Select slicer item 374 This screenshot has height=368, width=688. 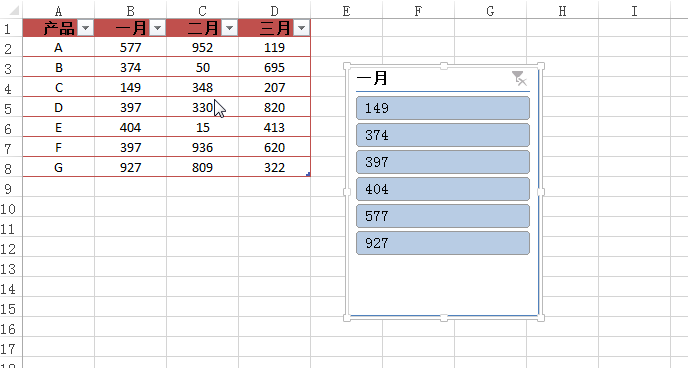pos(443,135)
